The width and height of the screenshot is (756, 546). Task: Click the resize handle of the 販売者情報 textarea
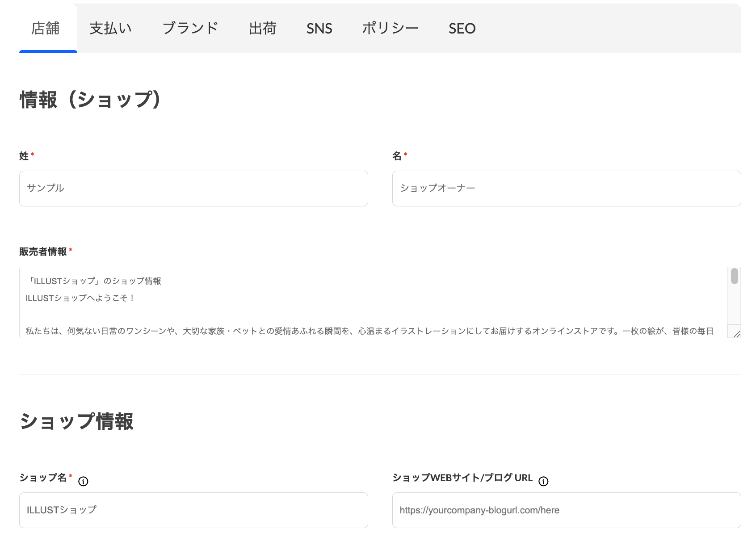click(736, 333)
